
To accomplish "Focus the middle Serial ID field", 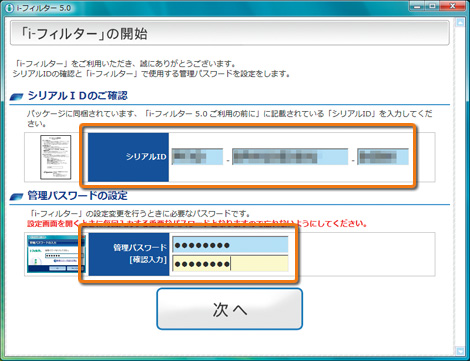I will (290, 157).
